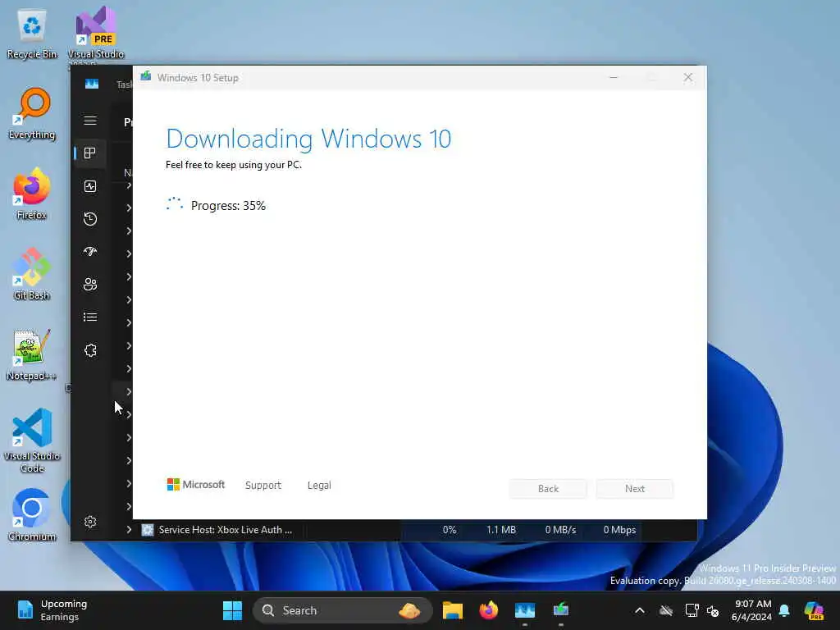This screenshot has height=630, width=840.
Task: Open Everything search desktop shortcut
Action: tap(32, 114)
